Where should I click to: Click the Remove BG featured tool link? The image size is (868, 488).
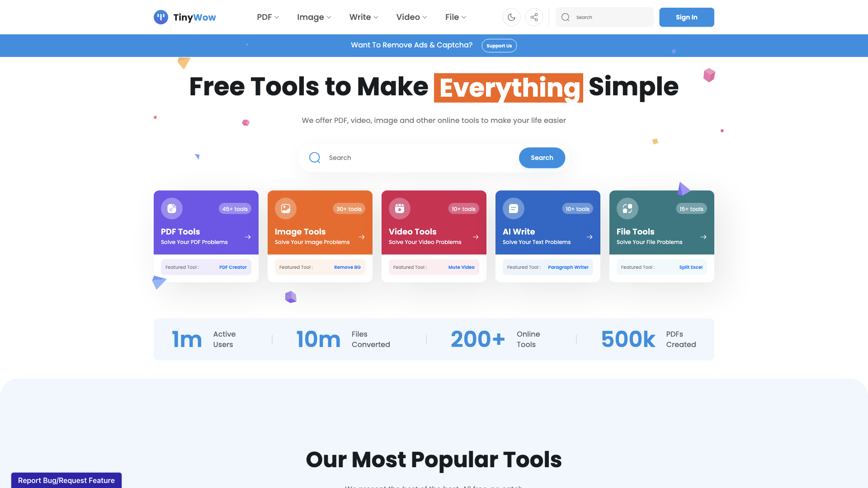[348, 267]
